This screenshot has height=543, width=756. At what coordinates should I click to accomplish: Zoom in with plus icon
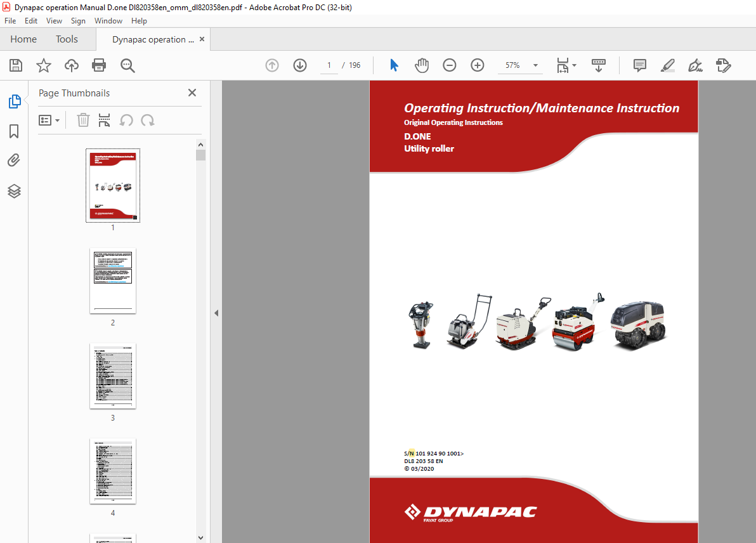click(478, 65)
